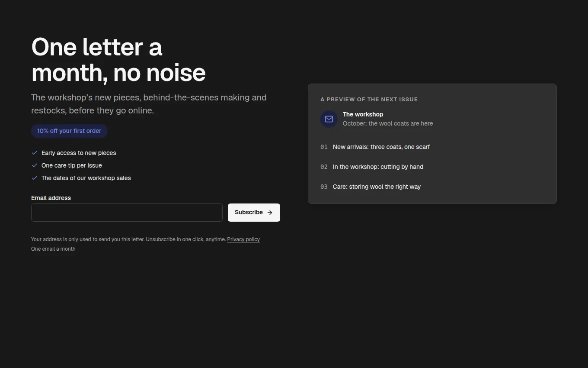Image resolution: width=588 pixels, height=368 pixels.
Task: Click 'One email a month' note
Action: 53,249
